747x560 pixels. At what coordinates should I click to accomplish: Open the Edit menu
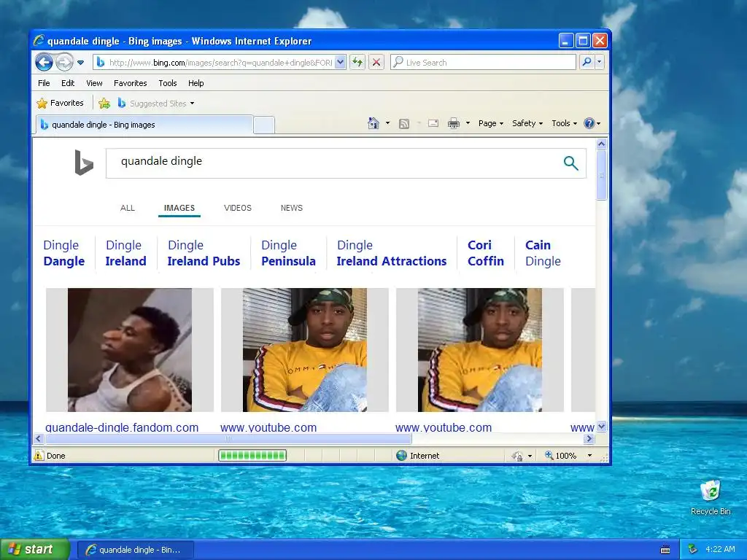[68, 83]
